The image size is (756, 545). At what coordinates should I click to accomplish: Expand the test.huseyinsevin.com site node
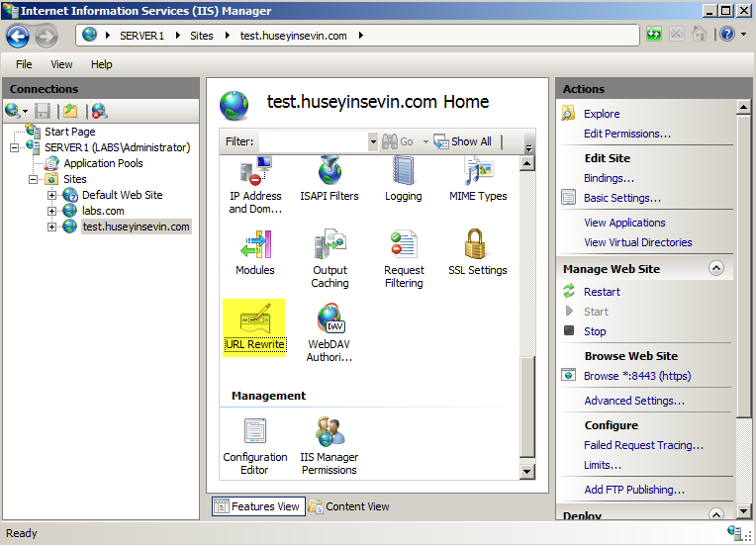tap(51, 227)
